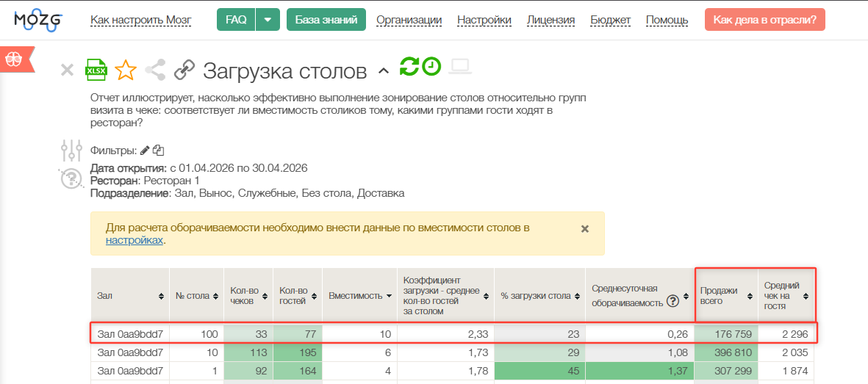
Task: Mark the report as favorite with the star
Action: (126, 70)
